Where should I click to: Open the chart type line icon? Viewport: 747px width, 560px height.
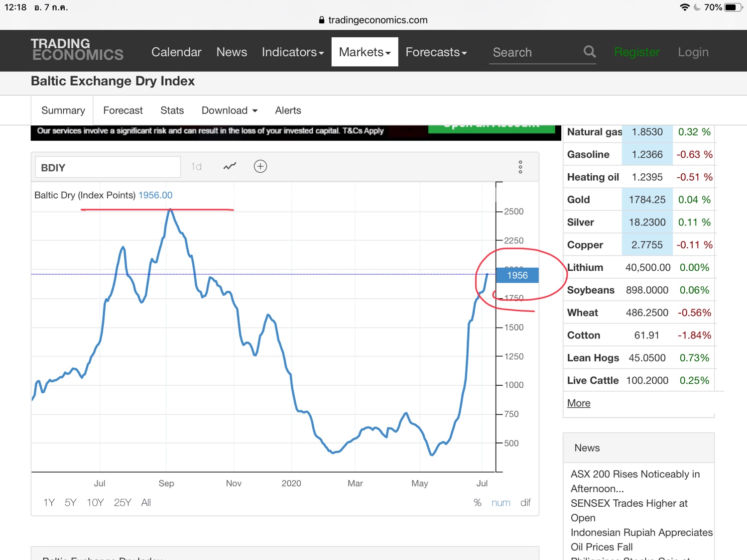point(230,166)
